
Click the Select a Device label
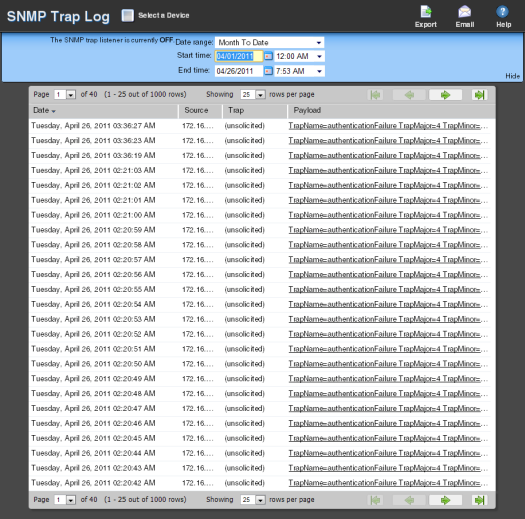click(x=164, y=15)
